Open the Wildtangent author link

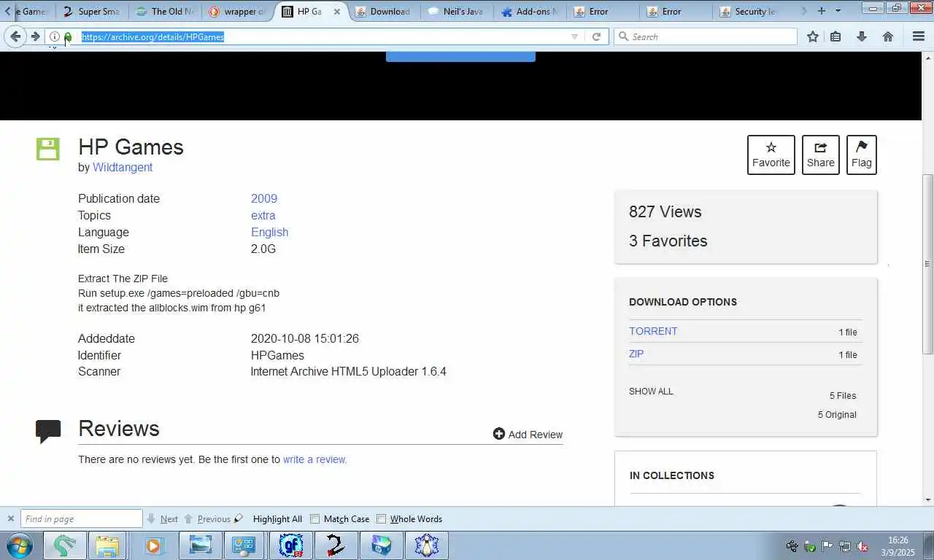coord(123,167)
